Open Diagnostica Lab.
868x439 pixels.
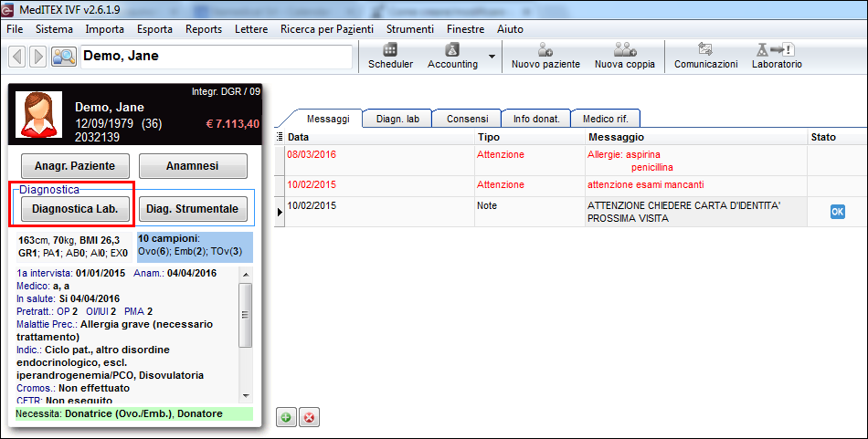click(x=75, y=209)
